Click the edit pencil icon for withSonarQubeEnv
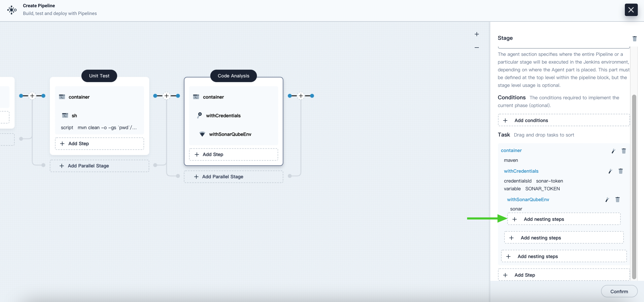Image resolution: width=644 pixels, height=302 pixels. point(607,200)
